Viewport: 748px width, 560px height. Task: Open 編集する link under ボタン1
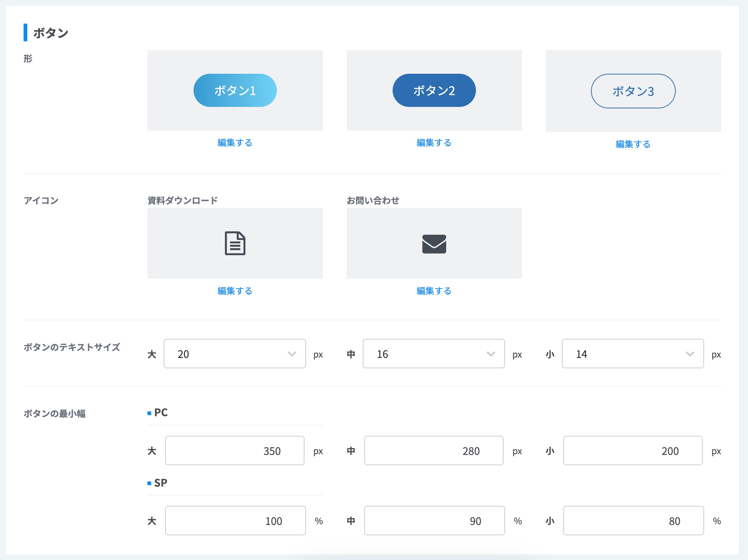[x=235, y=143]
